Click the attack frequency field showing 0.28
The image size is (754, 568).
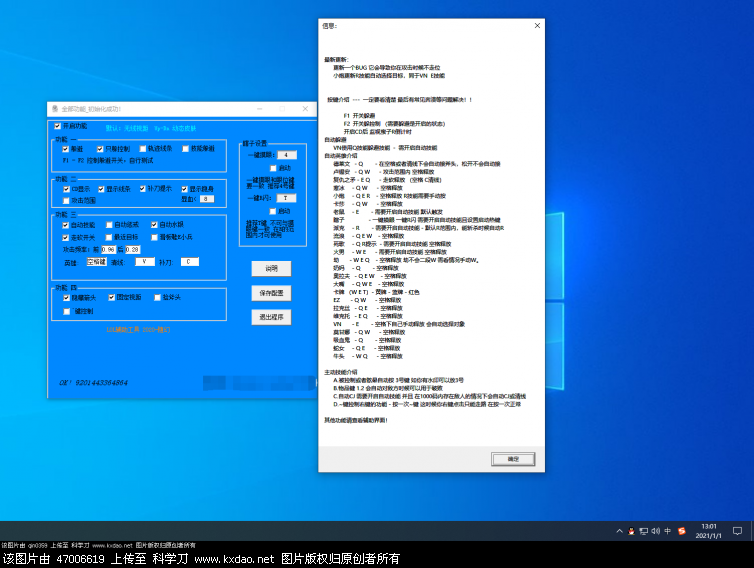(x=132, y=250)
